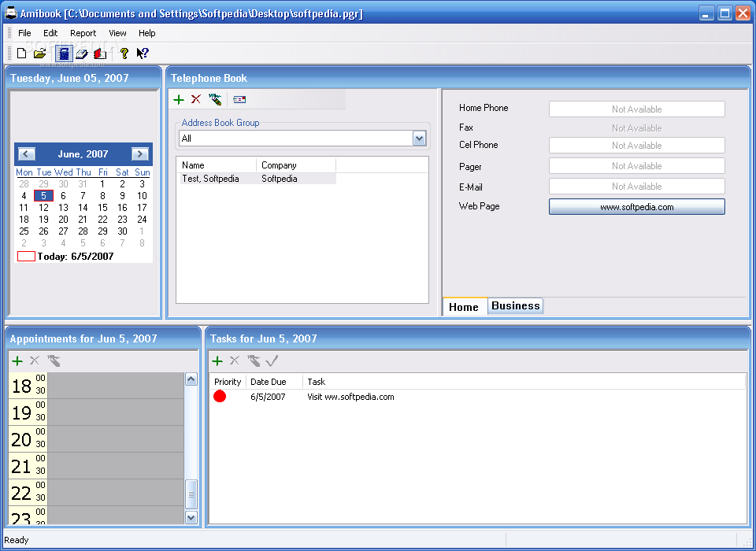
Task: Switch to the Business tab
Action: [515, 306]
